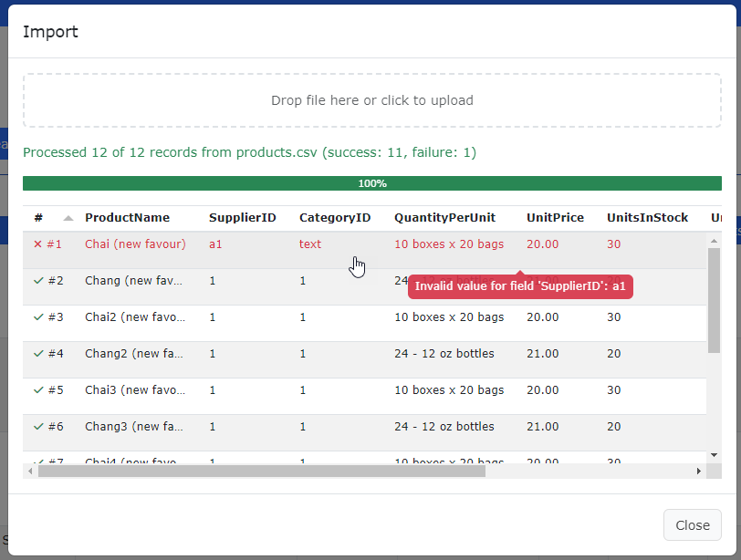This screenshot has height=560, width=741.
Task: Click the horizontal scrollbar left arrow
Action: 30,472
